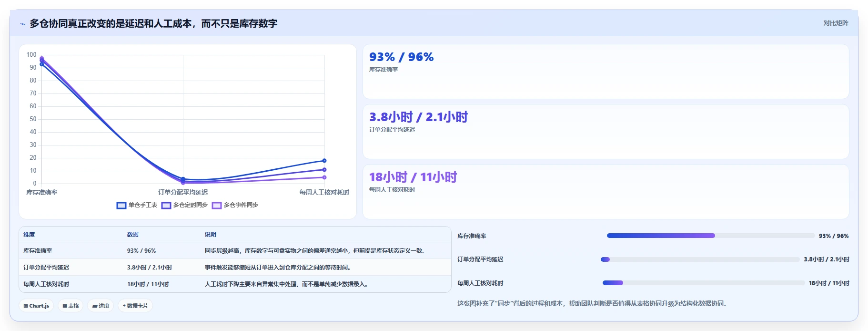868x331 pixels.
Task: Click the small icon before the header title
Action: point(22,24)
